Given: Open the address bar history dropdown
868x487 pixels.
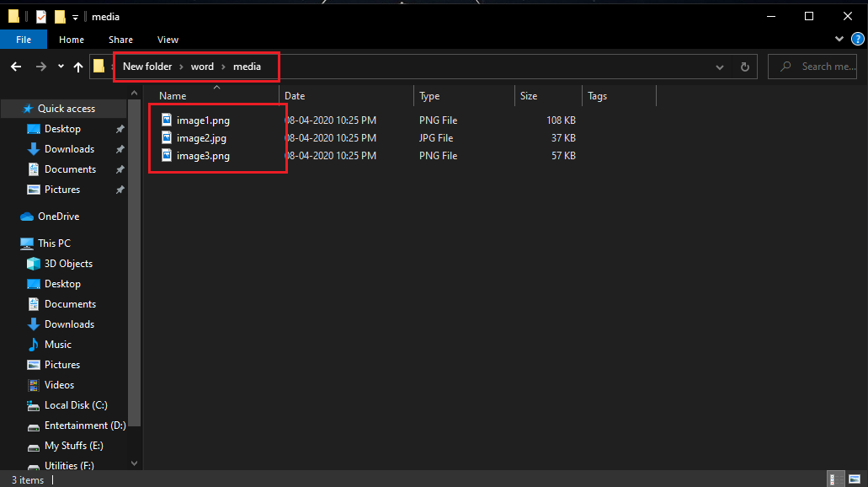Looking at the screenshot, I should pos(719,67).
